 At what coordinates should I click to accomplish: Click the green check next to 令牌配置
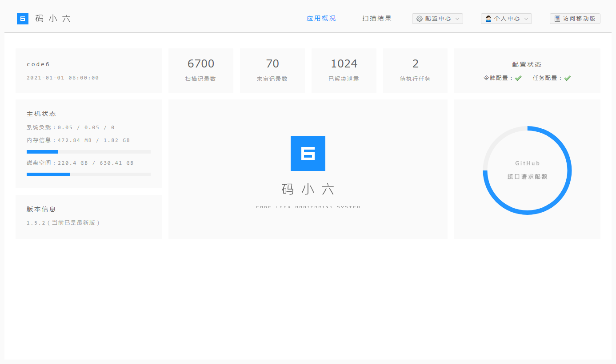[518, 78]
